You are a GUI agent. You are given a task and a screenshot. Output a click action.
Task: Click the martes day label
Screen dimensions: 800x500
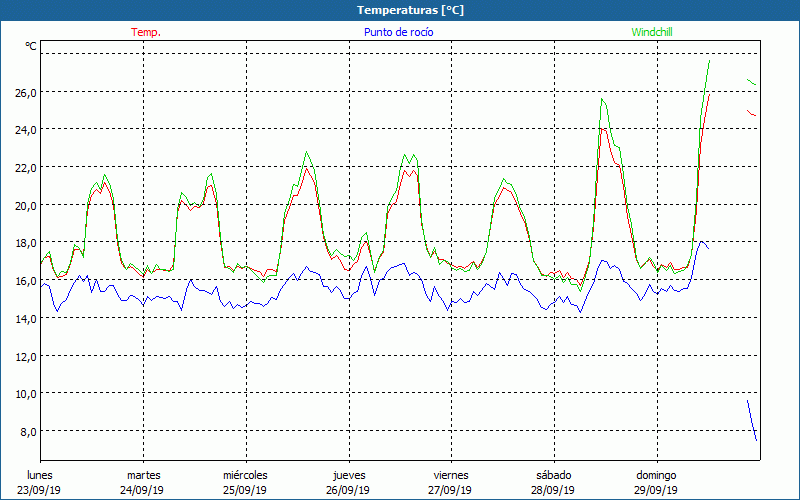pos(144,475)
